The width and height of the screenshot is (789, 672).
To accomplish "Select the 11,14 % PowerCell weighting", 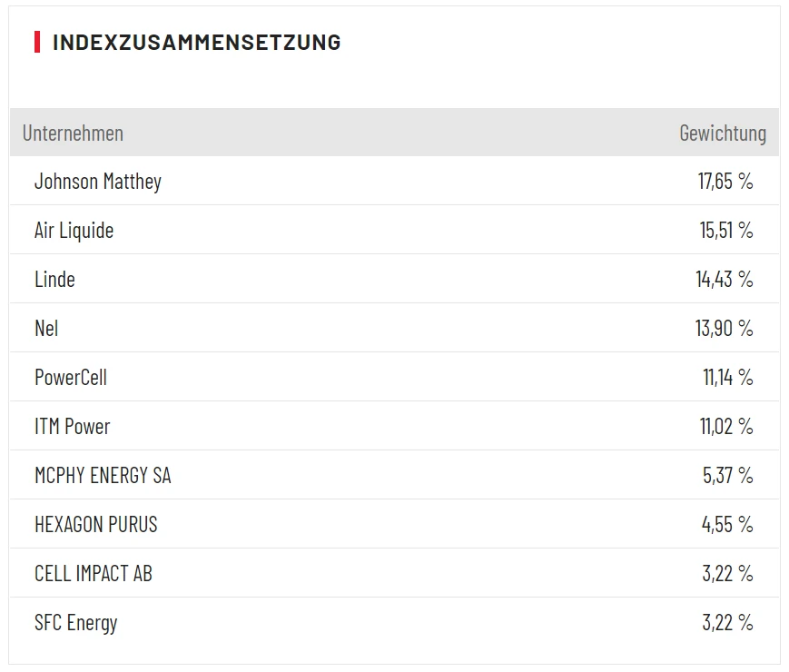I will pos(727,378).
